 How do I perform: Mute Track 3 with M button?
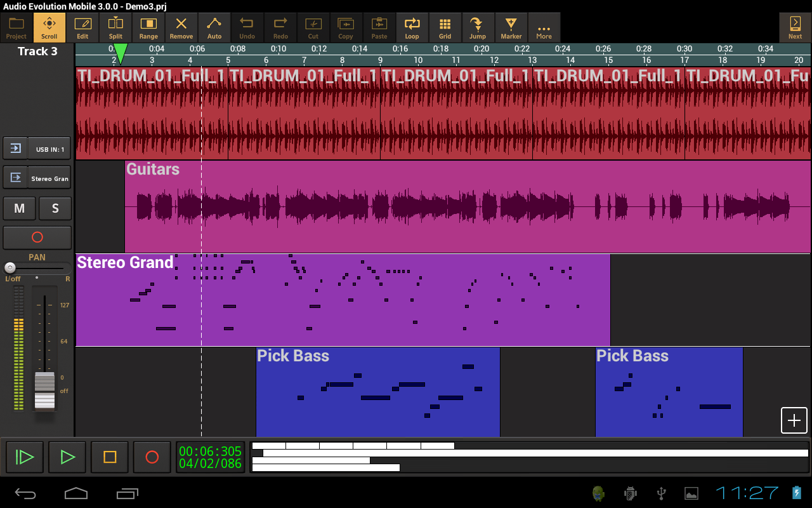[x=19, y=208]
